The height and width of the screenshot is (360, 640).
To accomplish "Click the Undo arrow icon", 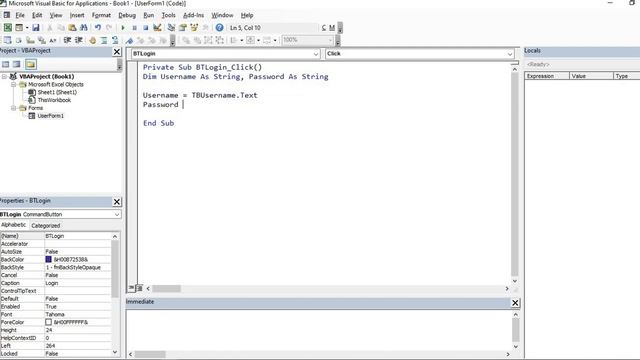I will click(x=98, y=28).
